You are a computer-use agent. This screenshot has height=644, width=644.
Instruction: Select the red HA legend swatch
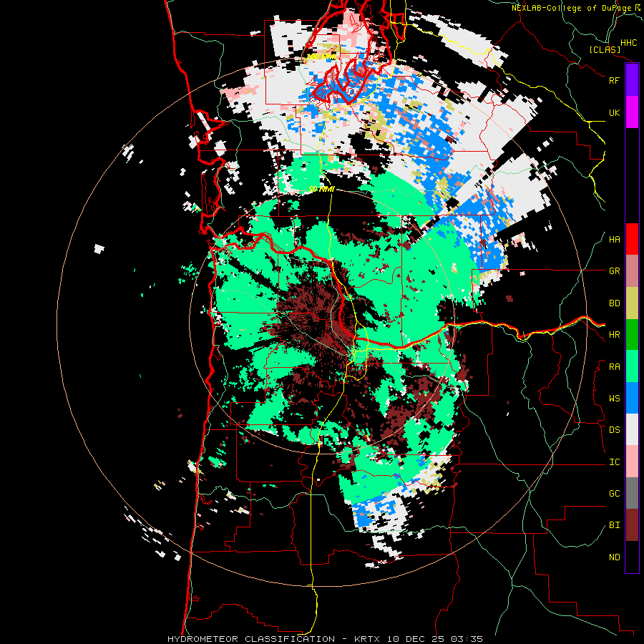point(632,239)
